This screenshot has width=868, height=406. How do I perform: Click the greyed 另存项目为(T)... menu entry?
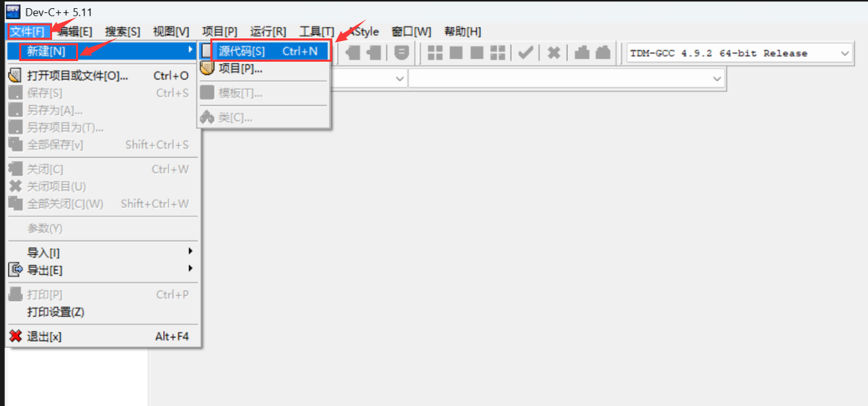103,128
